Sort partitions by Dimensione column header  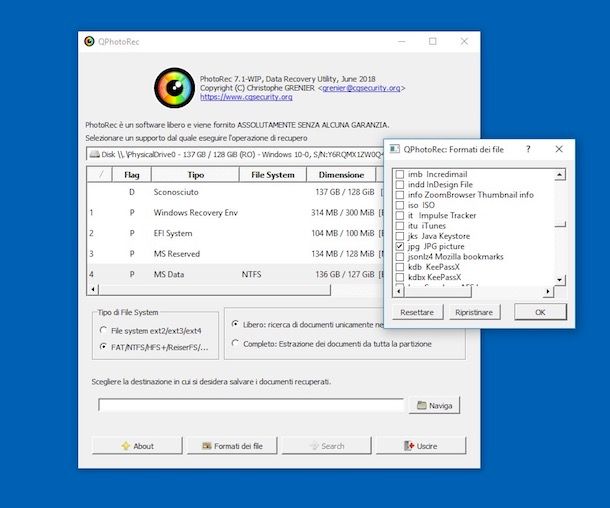[x=341, y=175]
